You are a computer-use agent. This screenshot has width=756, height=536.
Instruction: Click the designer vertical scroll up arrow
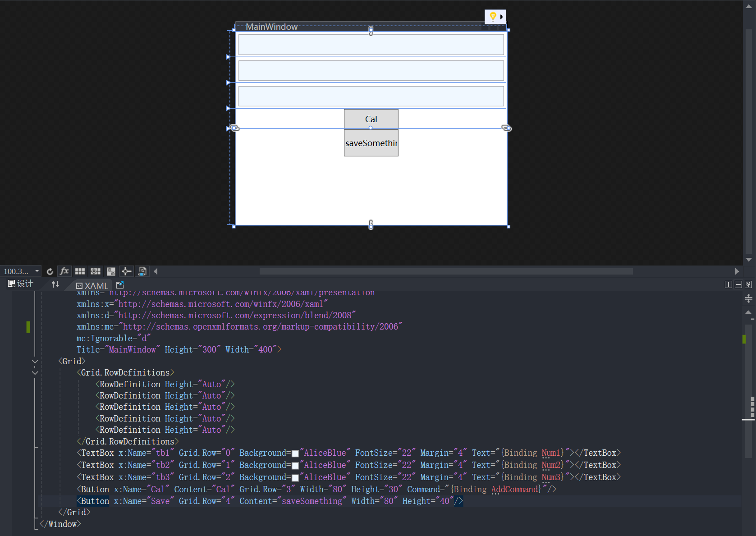(748, 6)
